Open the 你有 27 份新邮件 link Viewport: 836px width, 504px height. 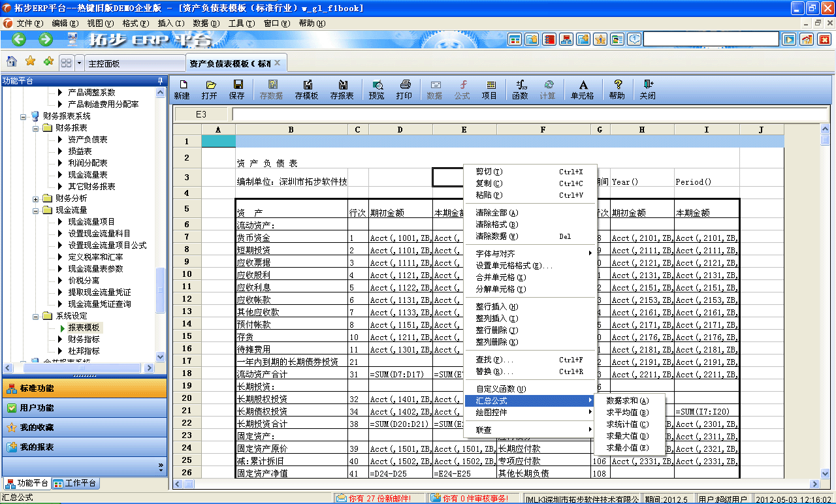(x=376, y=497)
